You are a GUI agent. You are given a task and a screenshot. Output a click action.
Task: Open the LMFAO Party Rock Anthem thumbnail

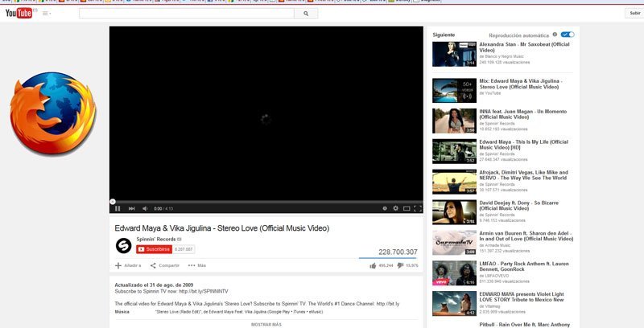click(x=454, y=273)
